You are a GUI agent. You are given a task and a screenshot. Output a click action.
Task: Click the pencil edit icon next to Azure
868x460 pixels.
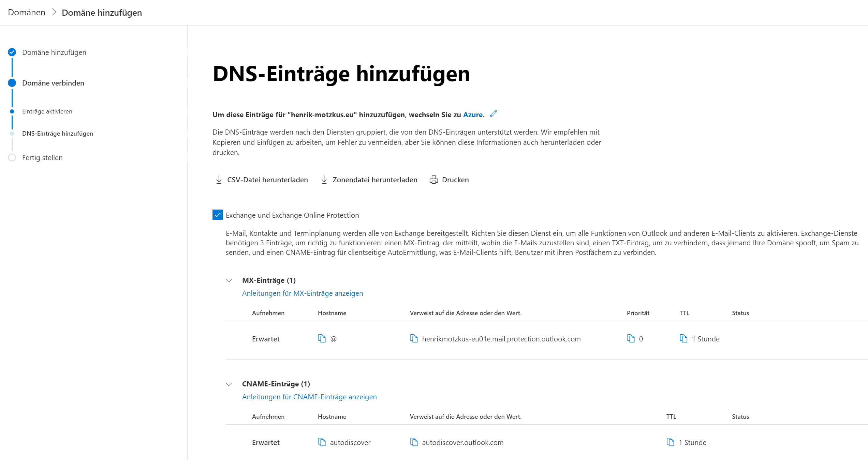(493, 114)
